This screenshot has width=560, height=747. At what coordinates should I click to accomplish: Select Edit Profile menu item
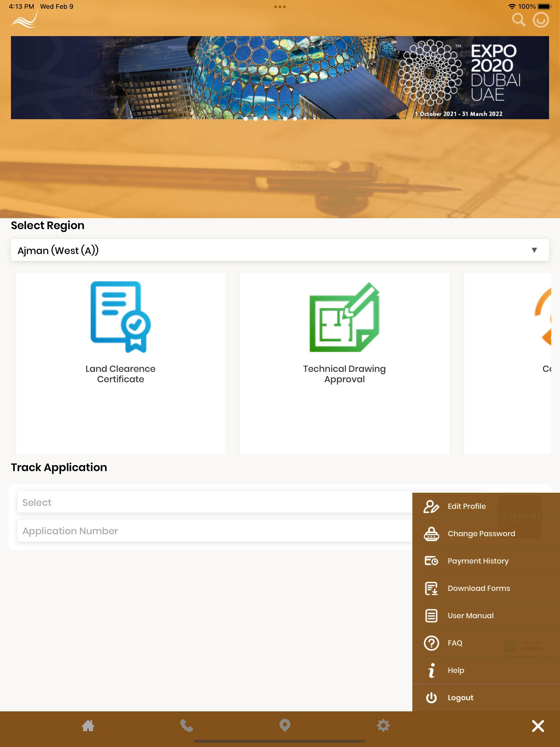(486, 506)
